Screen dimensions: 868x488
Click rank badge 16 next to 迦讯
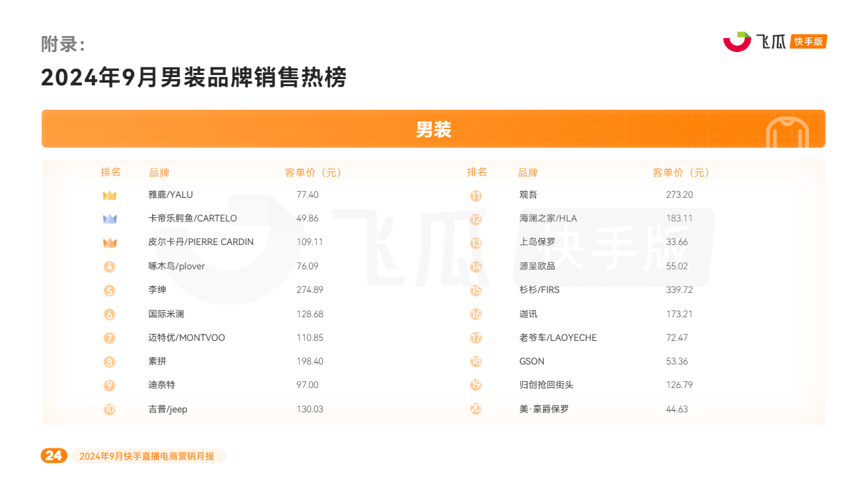point(476,314)
